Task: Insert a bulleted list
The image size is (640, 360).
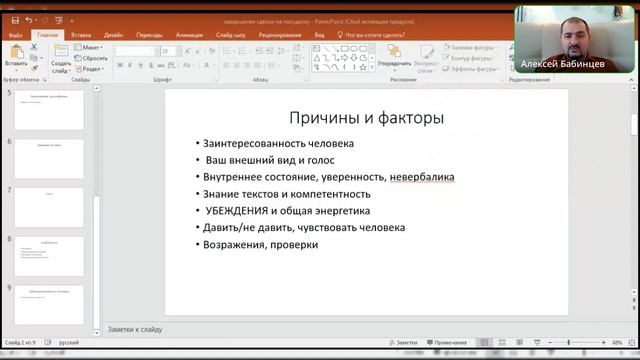Action: click(x=227, y=51)
